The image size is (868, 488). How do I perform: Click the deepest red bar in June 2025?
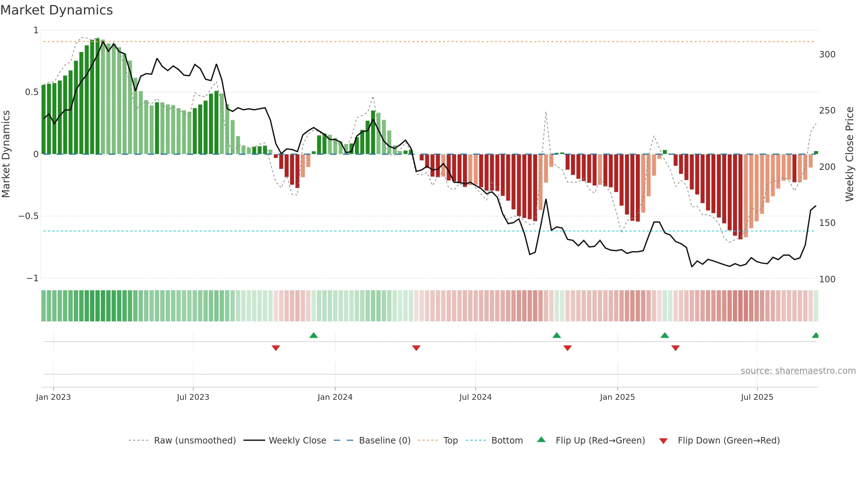[x=740, y=197]
